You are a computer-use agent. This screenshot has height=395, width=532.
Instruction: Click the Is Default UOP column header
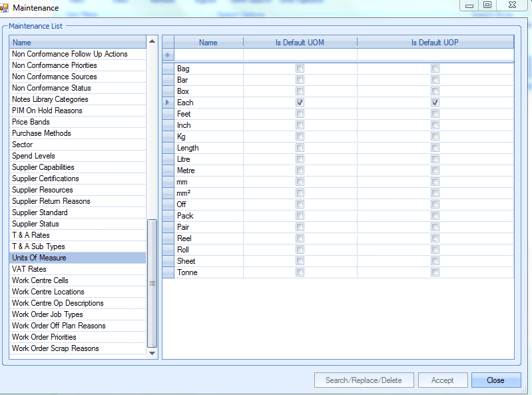click(x=435, y=43)
